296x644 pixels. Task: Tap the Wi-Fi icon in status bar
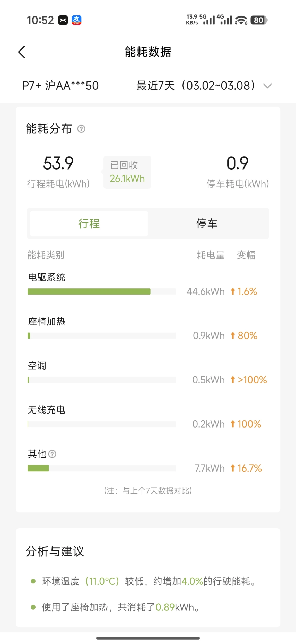coord(241,20)
